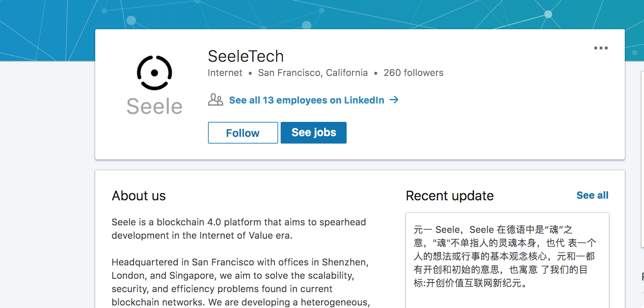The width and height of the screenshot is (644, 308).
Task: Click the 'Seele is a blockchain 4.0 platform' paragraph
Action: (x=238, y=229)
